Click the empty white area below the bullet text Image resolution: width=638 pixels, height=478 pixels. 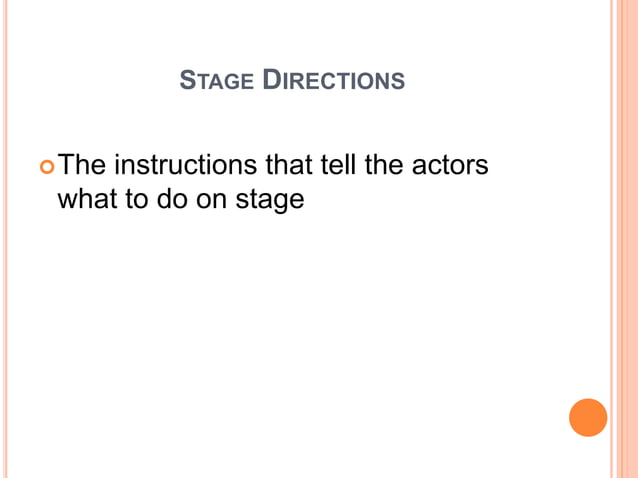(300, 330)
